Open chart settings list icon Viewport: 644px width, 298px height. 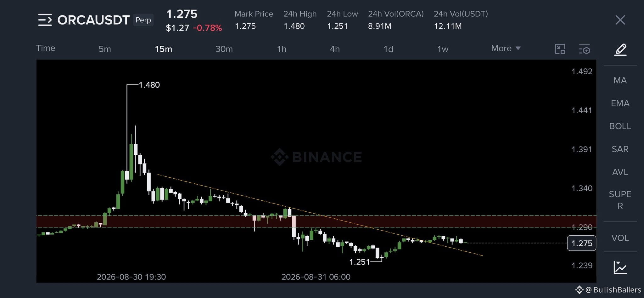click(x=585, y=49)
